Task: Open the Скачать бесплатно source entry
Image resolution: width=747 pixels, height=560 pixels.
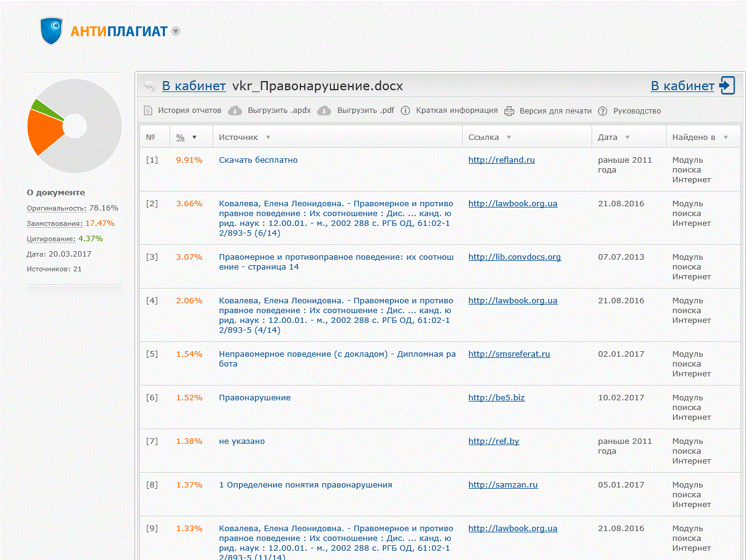Action: tap(258, 160)
